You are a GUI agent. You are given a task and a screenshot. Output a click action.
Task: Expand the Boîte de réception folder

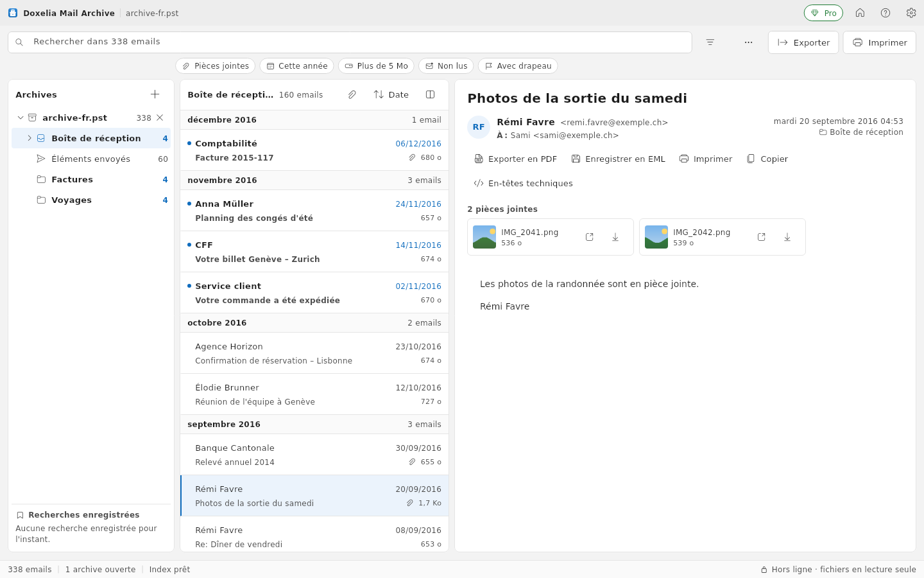coord(30,138)
